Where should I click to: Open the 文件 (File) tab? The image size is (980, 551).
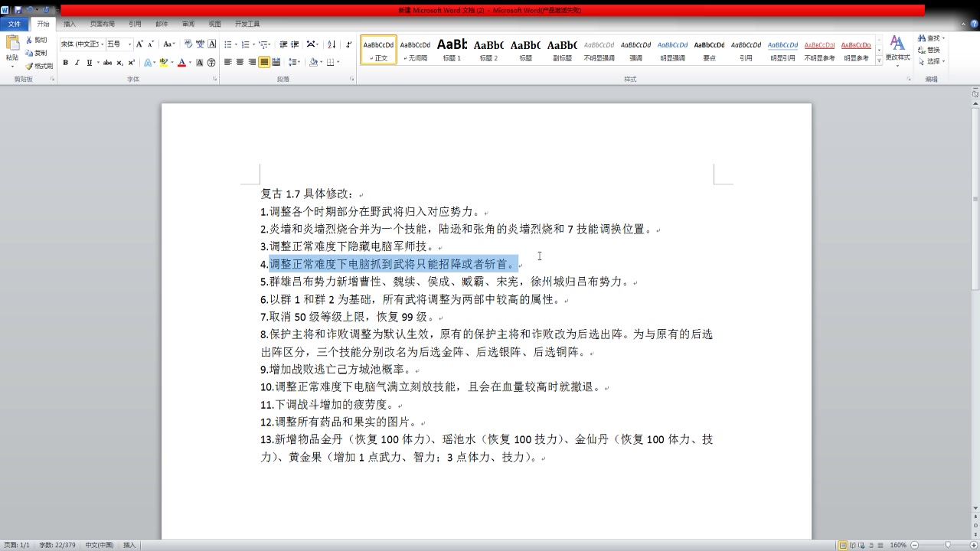pos(15,24)
